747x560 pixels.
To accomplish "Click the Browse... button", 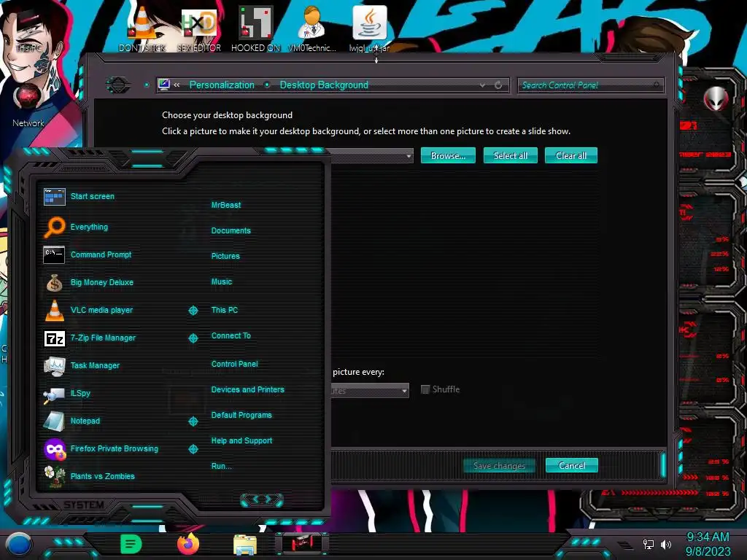I will coord(448,156).
